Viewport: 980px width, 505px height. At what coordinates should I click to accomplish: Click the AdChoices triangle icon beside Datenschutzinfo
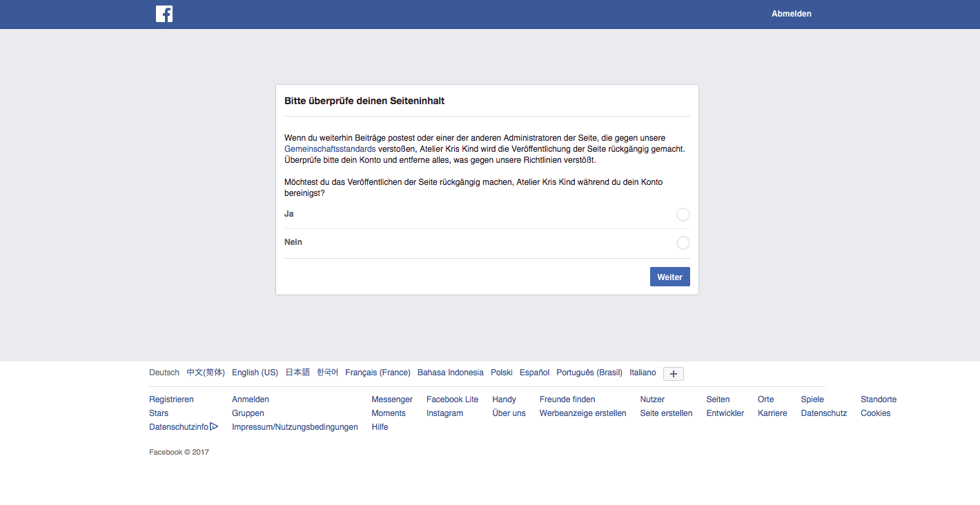tap(214, 427)
